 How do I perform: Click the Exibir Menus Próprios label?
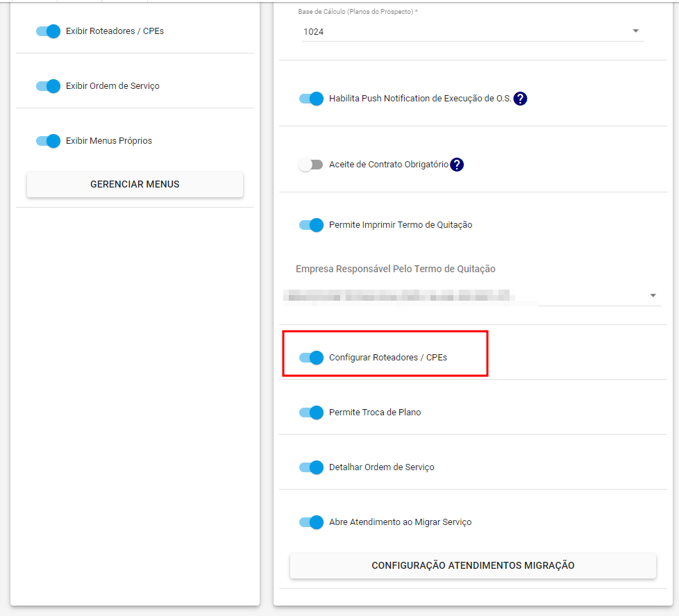pyautogui.click(x=109, y=141)
